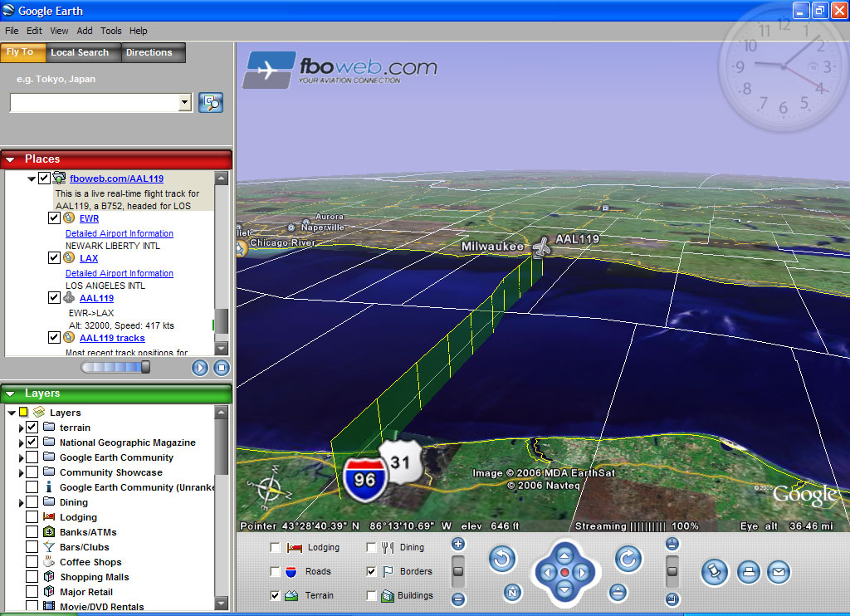Play the tour with the play button

pyautogui.click(x=199, y=369)
